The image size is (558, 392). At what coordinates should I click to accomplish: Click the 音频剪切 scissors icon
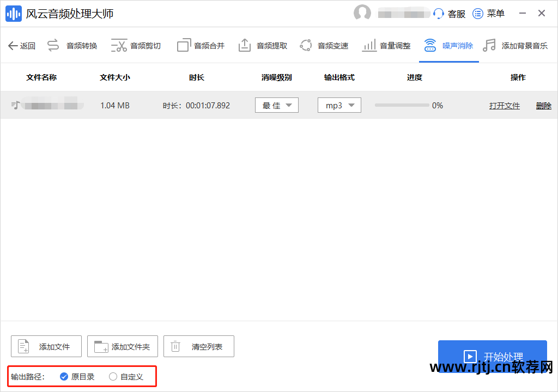point(119,46)
